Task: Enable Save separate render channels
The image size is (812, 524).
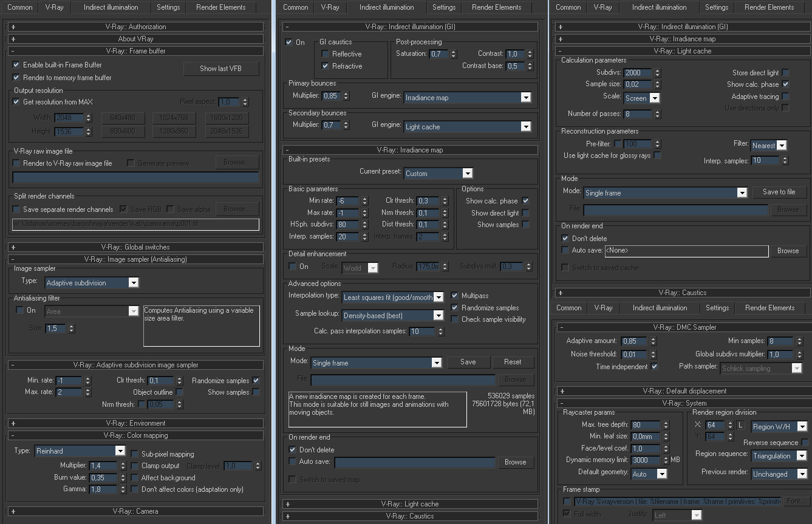Action: [16, 209]
